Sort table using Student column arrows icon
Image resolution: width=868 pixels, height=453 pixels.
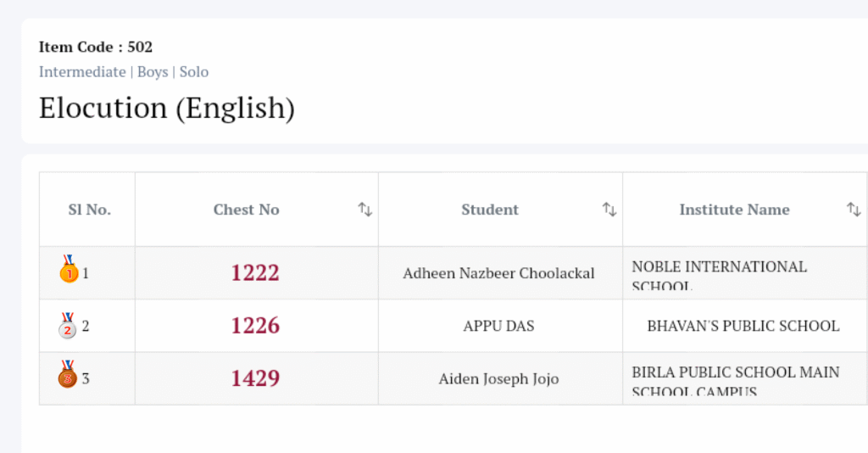tap(609, 210)
